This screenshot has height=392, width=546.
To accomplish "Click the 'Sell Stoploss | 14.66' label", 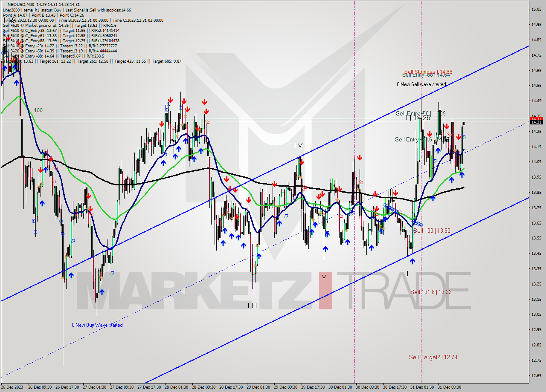I will 428,72.
